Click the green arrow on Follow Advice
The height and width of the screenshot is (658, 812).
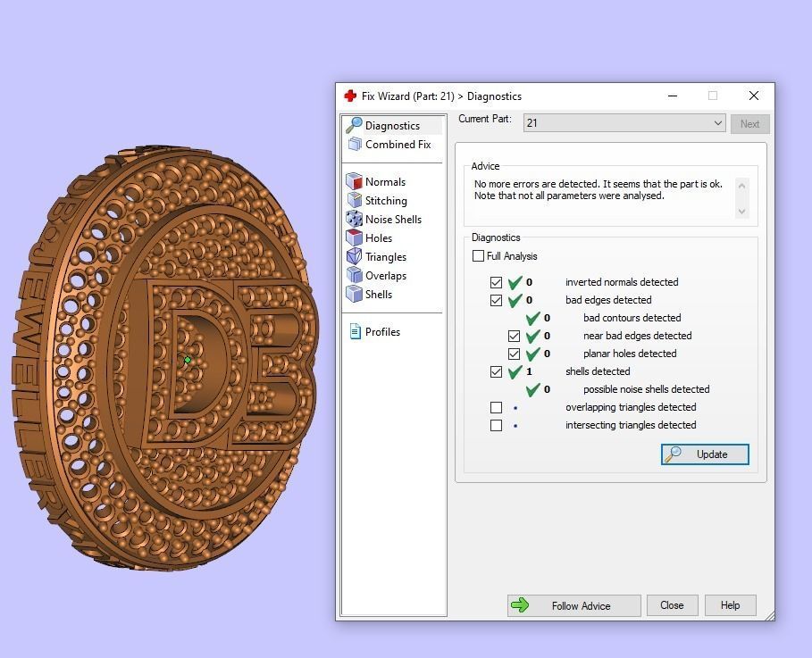pyautogui.click(x=520, y=604)
